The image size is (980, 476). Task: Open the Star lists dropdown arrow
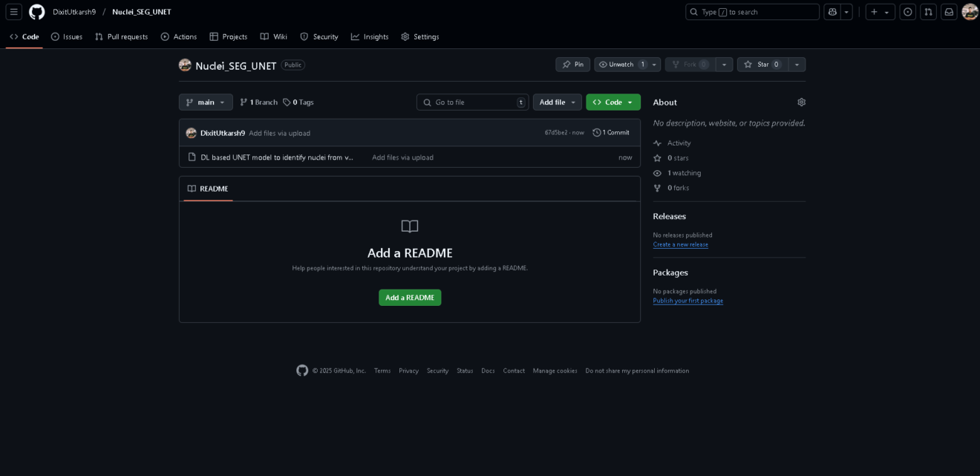click(x=797, y=65)
